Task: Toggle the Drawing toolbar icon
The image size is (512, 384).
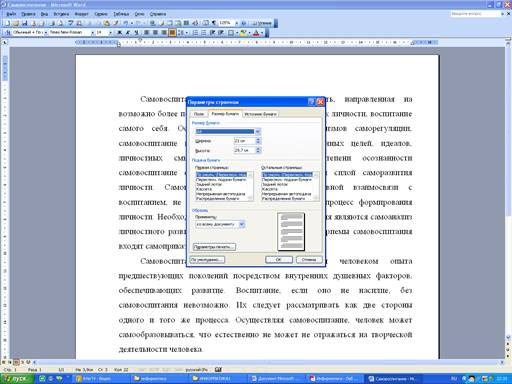Action: 195,23
